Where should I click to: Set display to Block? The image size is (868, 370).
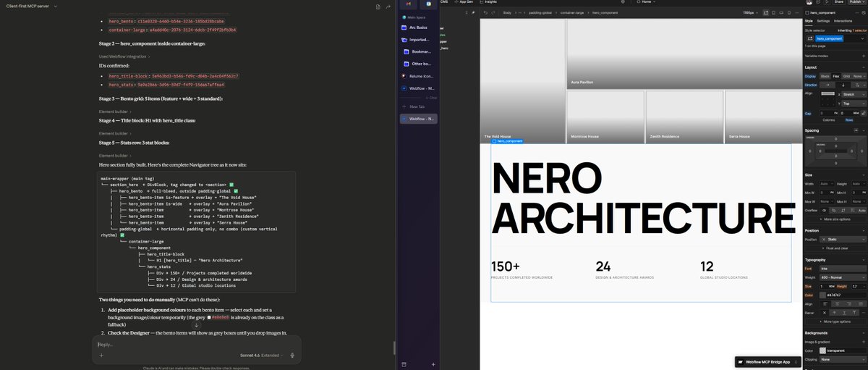825,76
